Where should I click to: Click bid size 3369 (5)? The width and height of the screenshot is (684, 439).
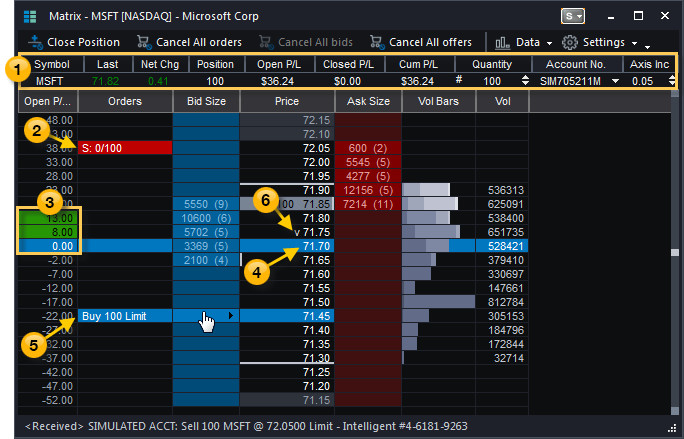pyautogui.click(x=206, y=246)
